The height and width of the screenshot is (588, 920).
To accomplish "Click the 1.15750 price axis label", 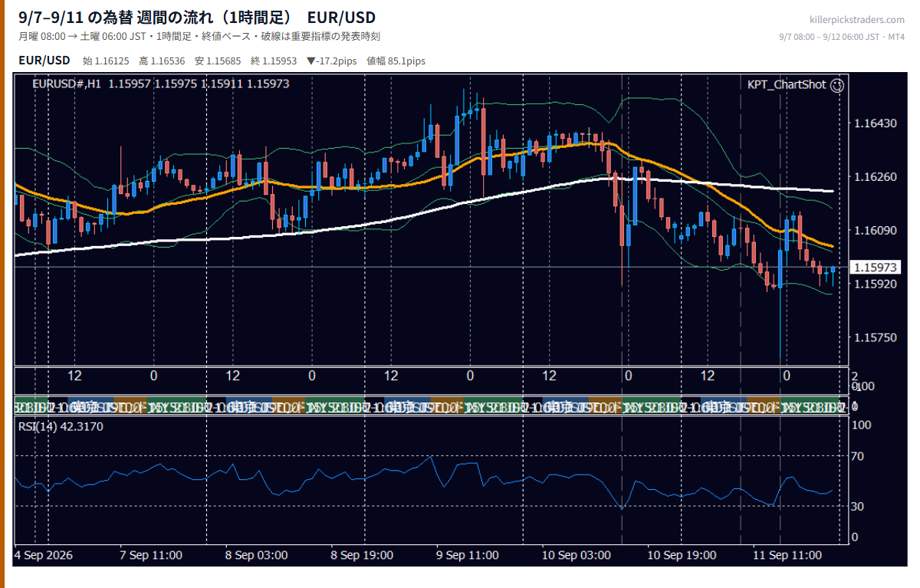I will [875, 337].
